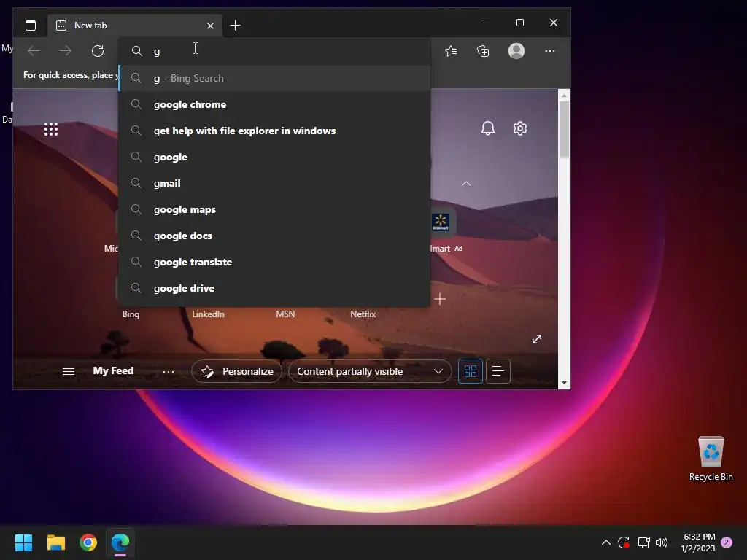The image size is (747, 560).
Task: Click the vertical scrollbar thumb
Action: click(564, 130)
